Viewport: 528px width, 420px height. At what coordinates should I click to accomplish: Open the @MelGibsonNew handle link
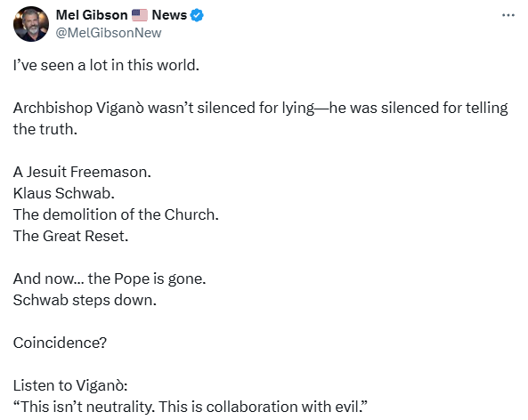[109, 33]
